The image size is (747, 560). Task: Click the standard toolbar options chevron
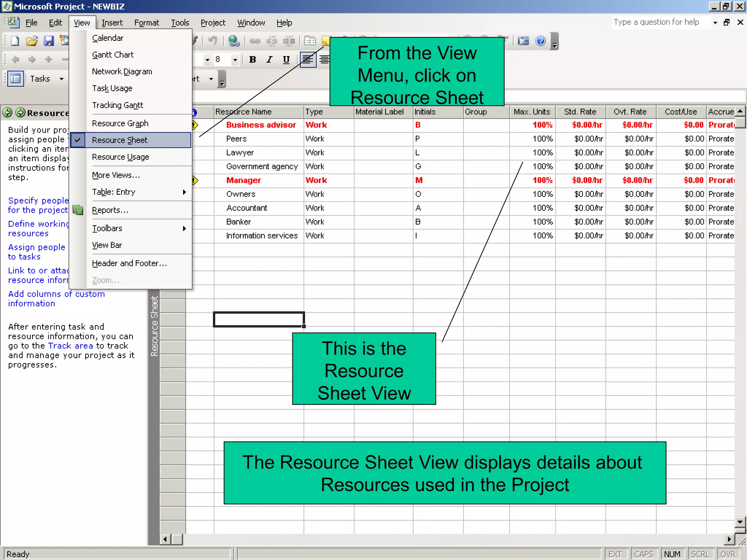[x=555, y=41]
